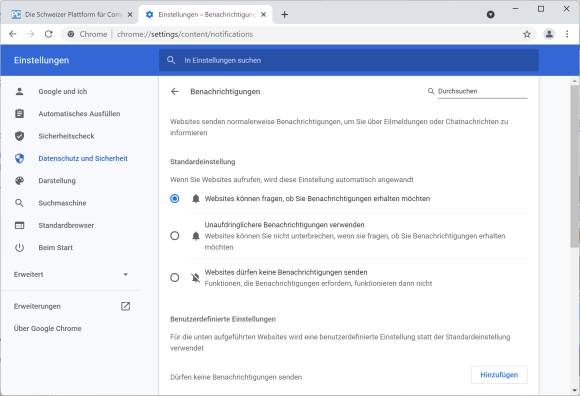Click the Chrome site info icon in address bar
The width and height of the screenshot is (580, 396).
pos(71,34)
